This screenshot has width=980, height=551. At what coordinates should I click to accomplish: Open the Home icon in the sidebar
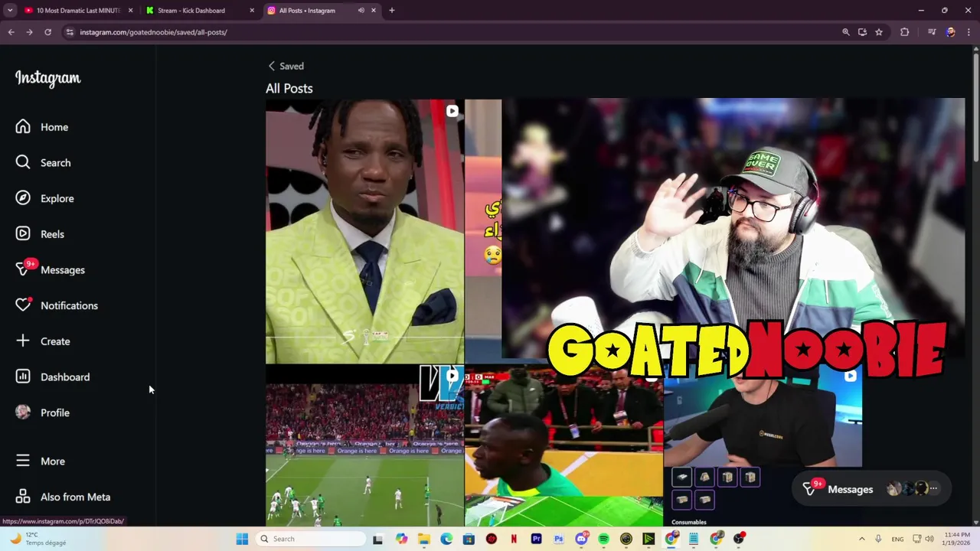pyautogui.click(x=23, y=127)
